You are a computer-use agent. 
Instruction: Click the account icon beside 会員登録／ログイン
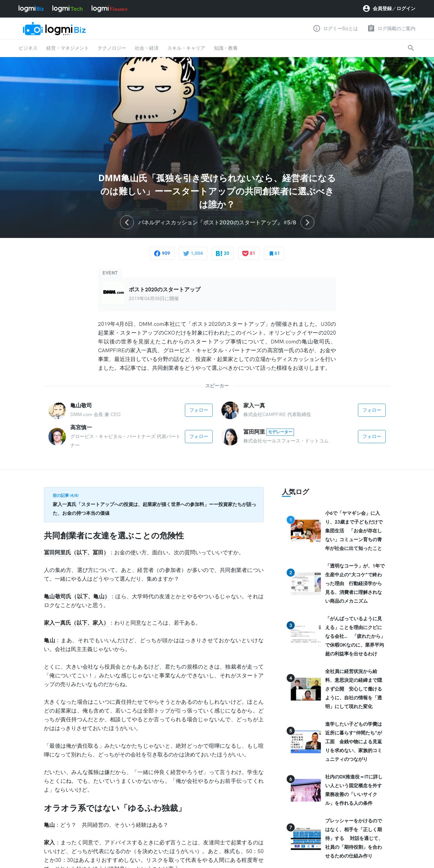[366, 8]
